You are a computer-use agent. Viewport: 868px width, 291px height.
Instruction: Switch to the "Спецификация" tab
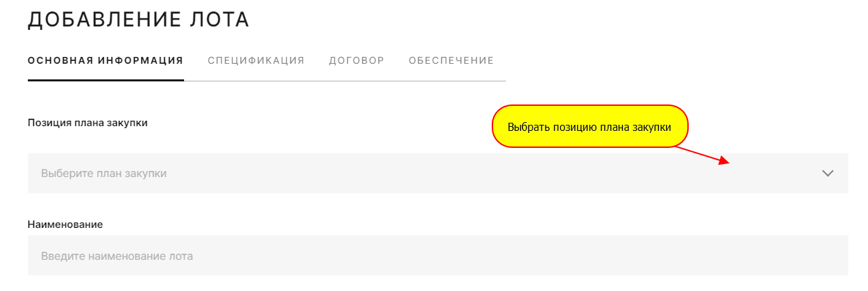pos(256,60)
